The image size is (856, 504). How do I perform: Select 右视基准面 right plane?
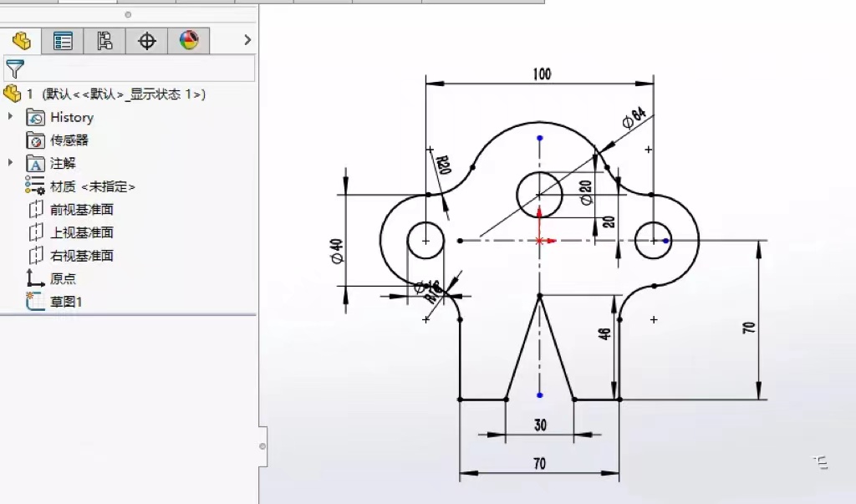click(x=82, y=256)
